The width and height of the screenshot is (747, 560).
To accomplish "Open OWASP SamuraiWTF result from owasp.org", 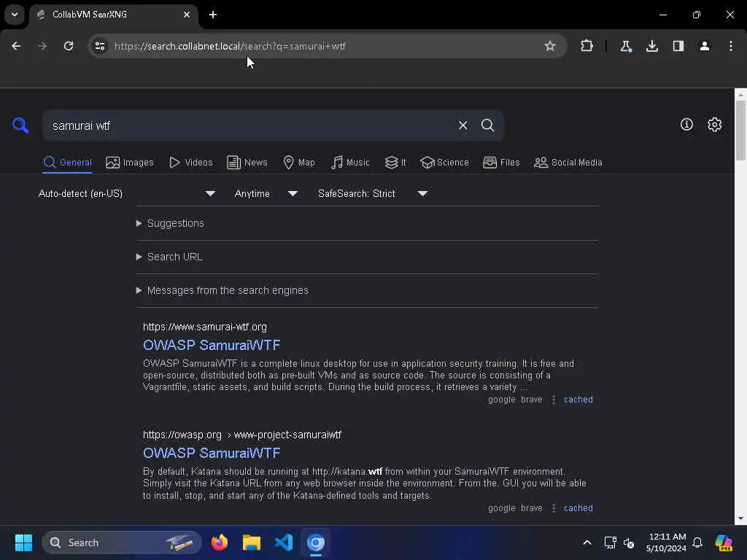I will pyautogui.click(x=212, y=453).
